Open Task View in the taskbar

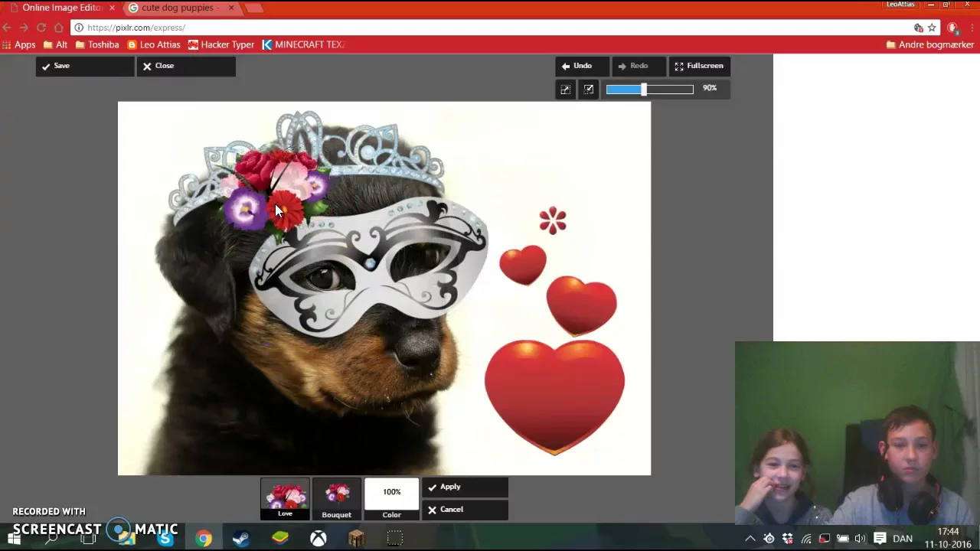point(88,539)
